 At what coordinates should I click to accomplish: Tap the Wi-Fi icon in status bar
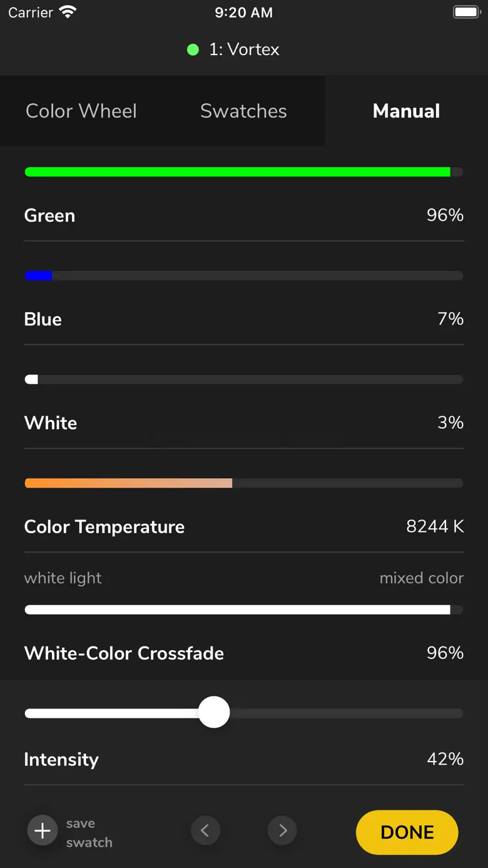pos(67,12)
